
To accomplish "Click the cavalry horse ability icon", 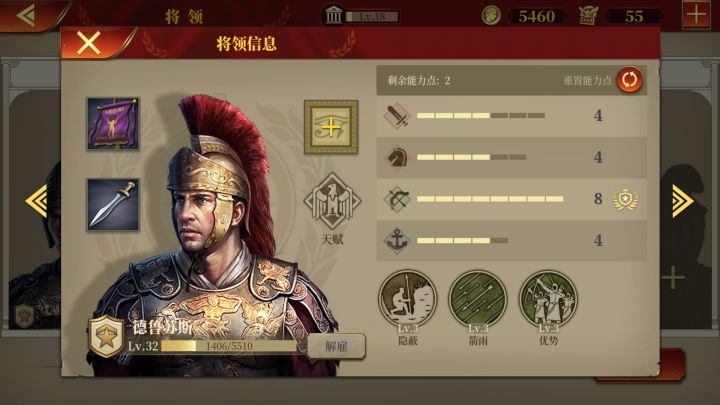I will [x=397, y=158].
